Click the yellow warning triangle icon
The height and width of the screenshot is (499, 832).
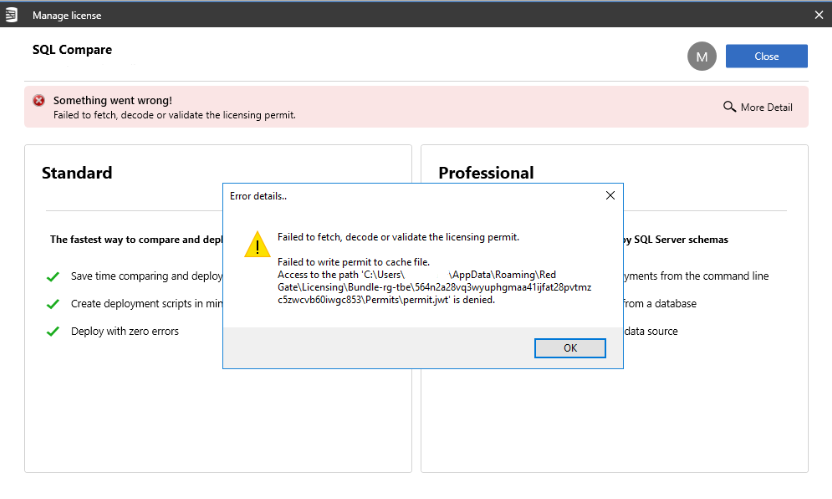(x=257, y=244)
